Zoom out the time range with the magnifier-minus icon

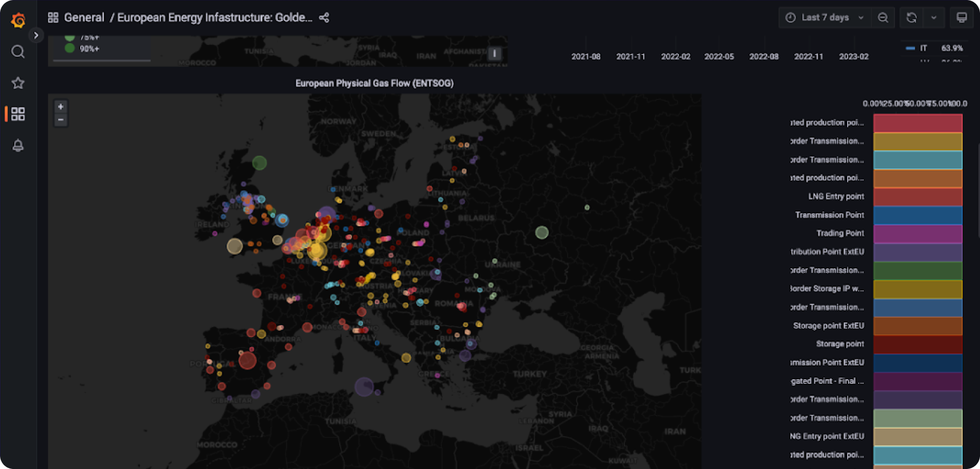click(883, 18)
